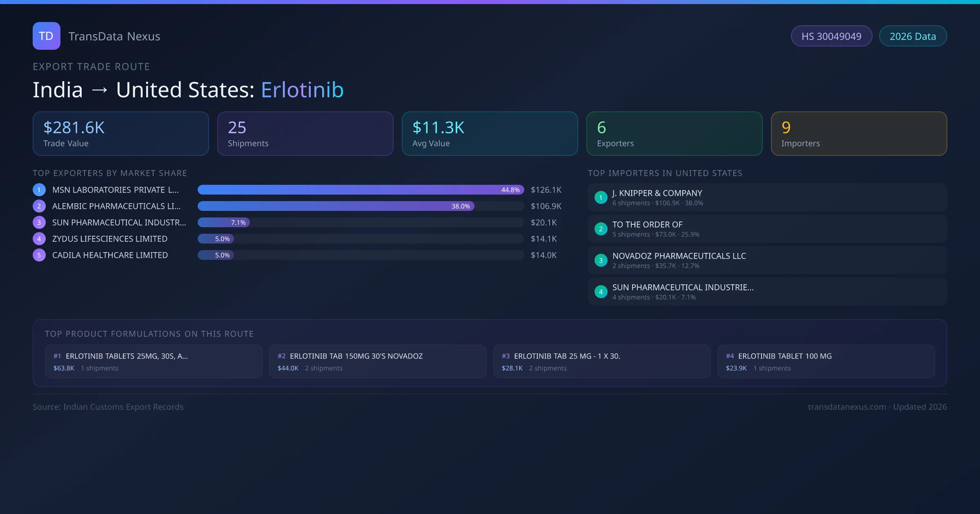Open #4 Erlotinib Tablet 100 MG card
The width and height of the screenshot is (980, 514).
826,361
